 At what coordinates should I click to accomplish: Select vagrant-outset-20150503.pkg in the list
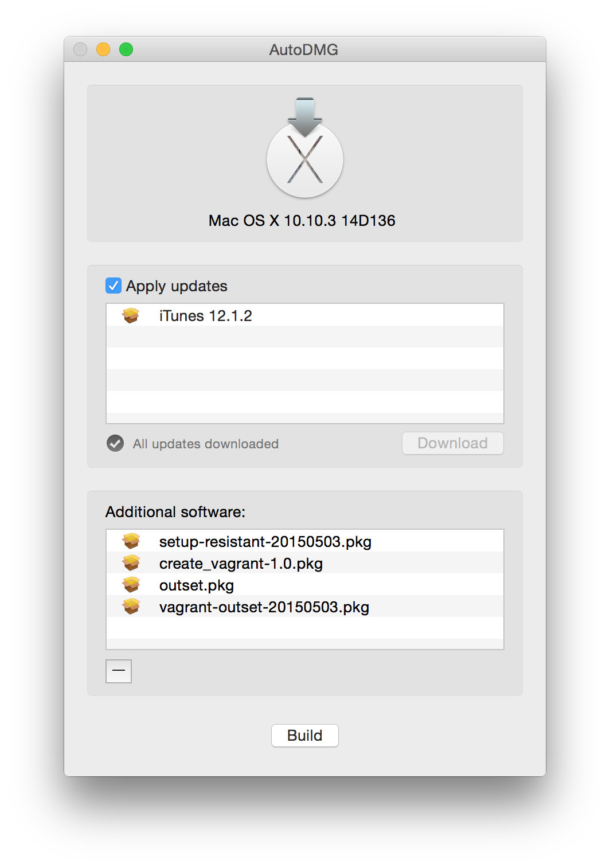[x=305, y=607]
